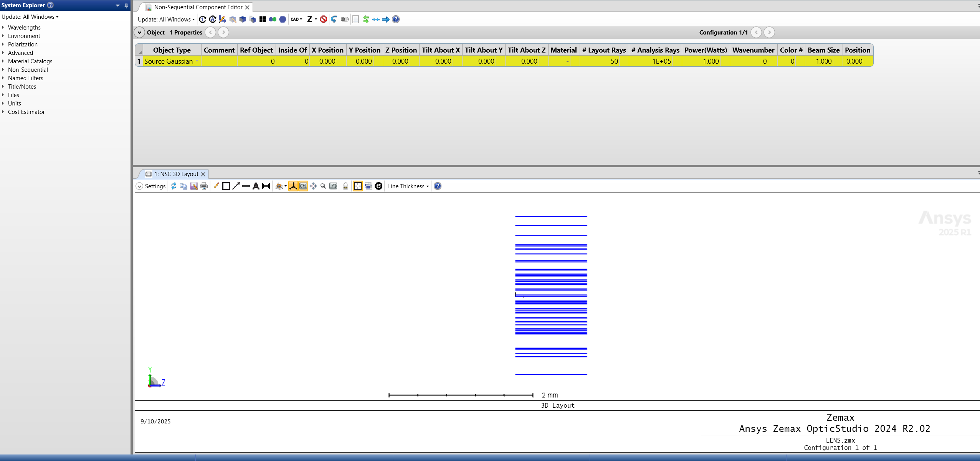Image resolution: width=980 pixels, height=461 pixels.
Task: Select the text annotation 'A' tool
Action: click(256, 186)
